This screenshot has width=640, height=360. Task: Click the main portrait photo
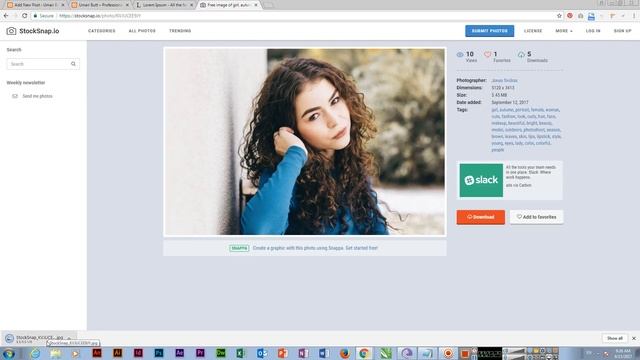(304, 142)
